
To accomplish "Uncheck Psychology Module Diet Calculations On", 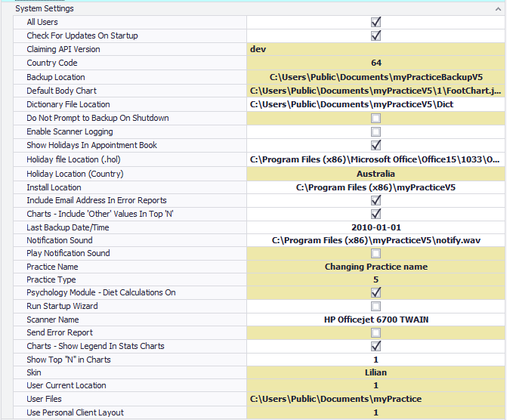I will [376, 292].
